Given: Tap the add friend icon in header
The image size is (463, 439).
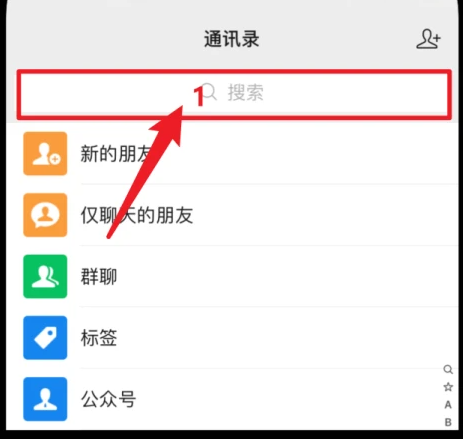Looking at the screenshot, I should pos(428,39).
